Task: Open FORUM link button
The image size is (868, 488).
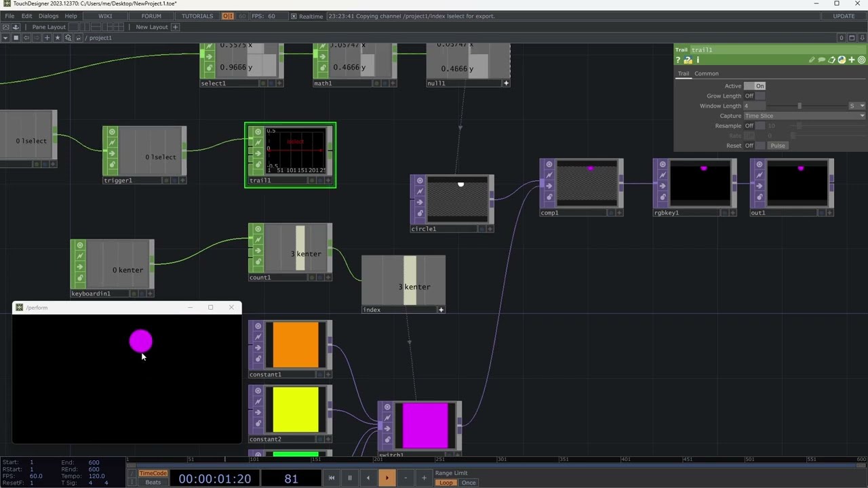Action: 151,16
